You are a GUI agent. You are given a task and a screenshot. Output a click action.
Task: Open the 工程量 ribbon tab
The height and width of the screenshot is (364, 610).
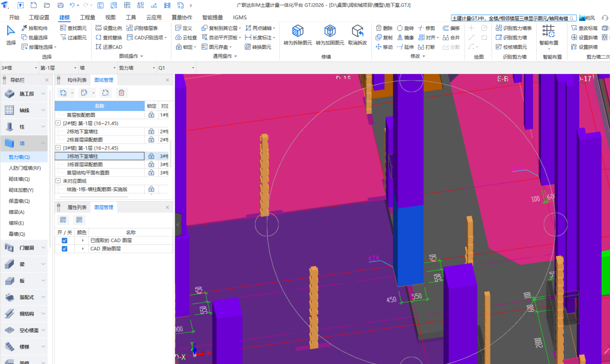pyautogui.click(x=87, y=17)
